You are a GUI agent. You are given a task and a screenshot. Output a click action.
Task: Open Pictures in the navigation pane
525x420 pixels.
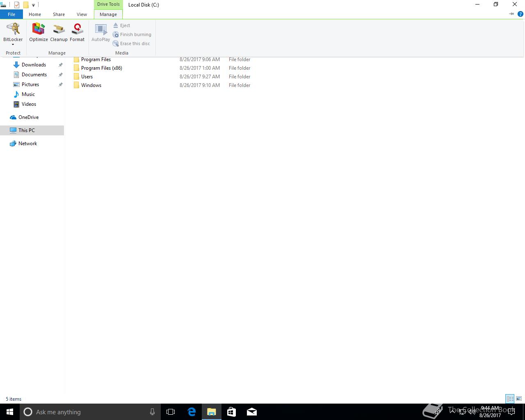tap(30, 84)
